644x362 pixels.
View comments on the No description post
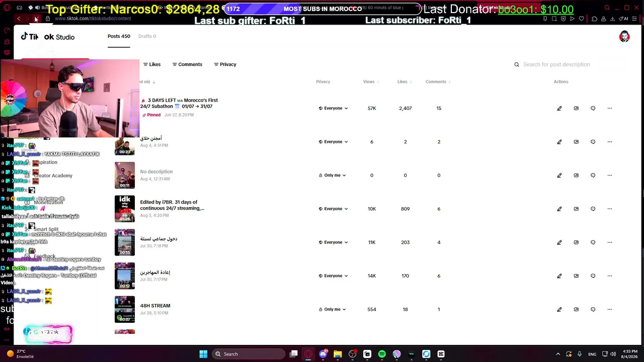[x=593, y=175]
